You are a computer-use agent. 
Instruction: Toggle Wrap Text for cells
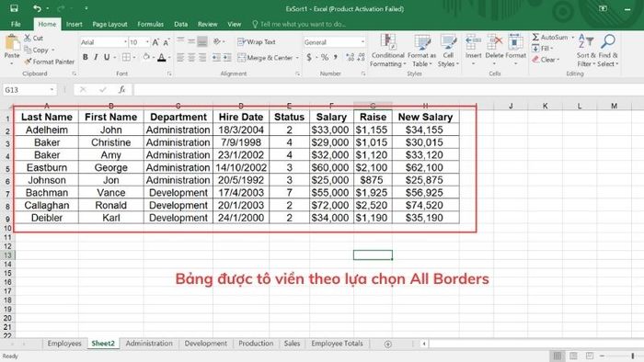(x=257, y=42)
